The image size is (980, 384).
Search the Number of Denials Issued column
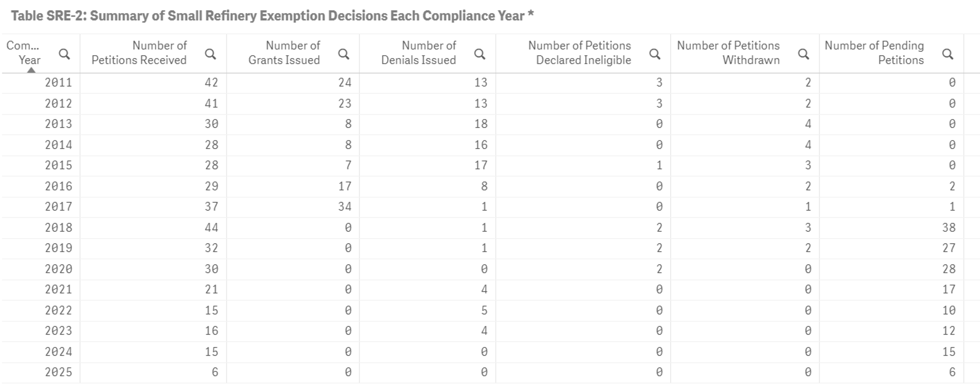click(479, 54)
